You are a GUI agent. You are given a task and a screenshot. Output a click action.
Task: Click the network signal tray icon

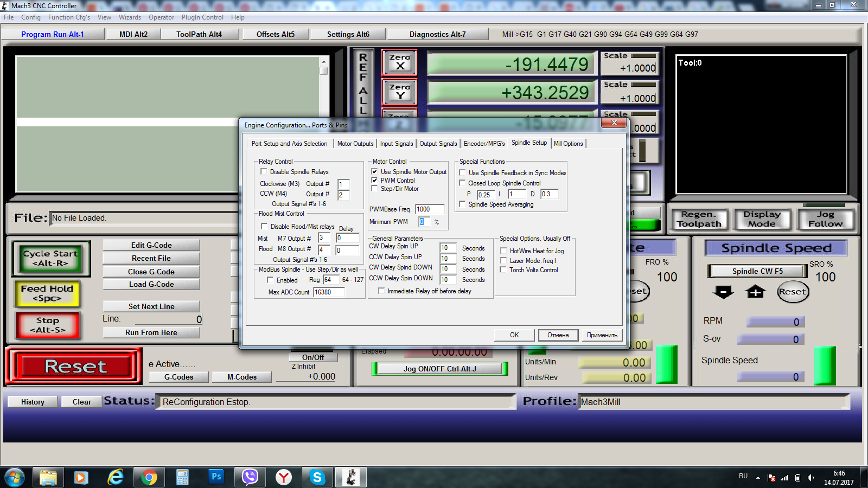click(x=784, y=478)
